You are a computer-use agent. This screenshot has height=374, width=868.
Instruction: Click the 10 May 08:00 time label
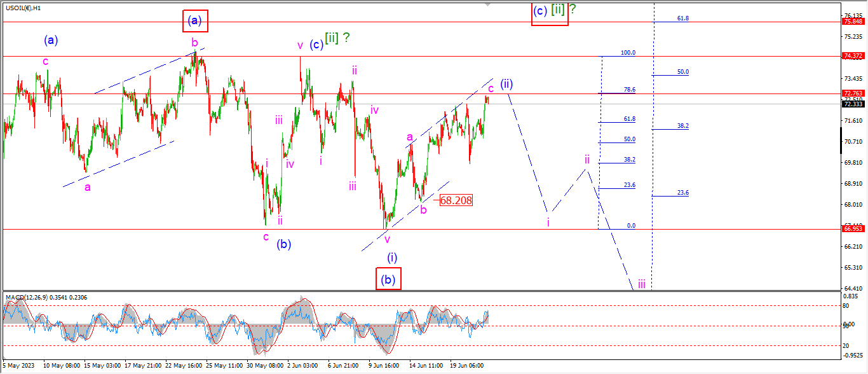click(61, 366)
